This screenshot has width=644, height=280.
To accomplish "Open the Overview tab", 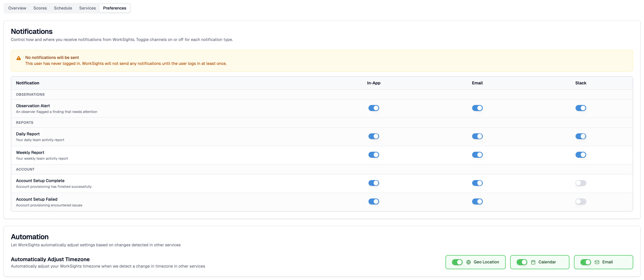I will coord(17,8).
